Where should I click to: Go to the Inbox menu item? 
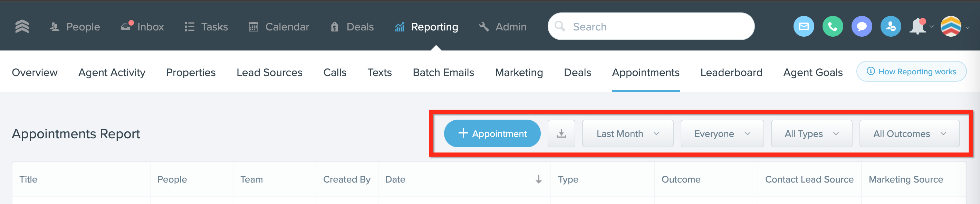pyautogui.click(x=142, y=27)
